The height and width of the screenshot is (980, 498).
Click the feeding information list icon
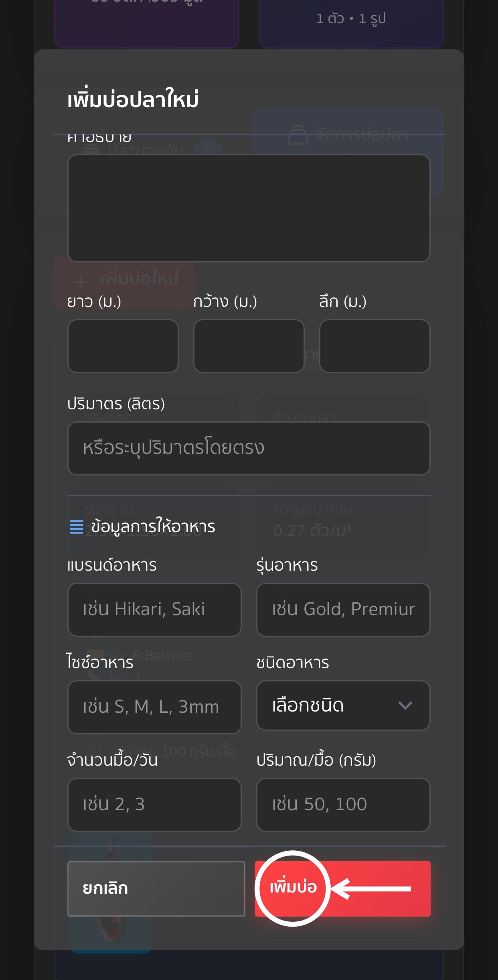(x=76, y=527)
